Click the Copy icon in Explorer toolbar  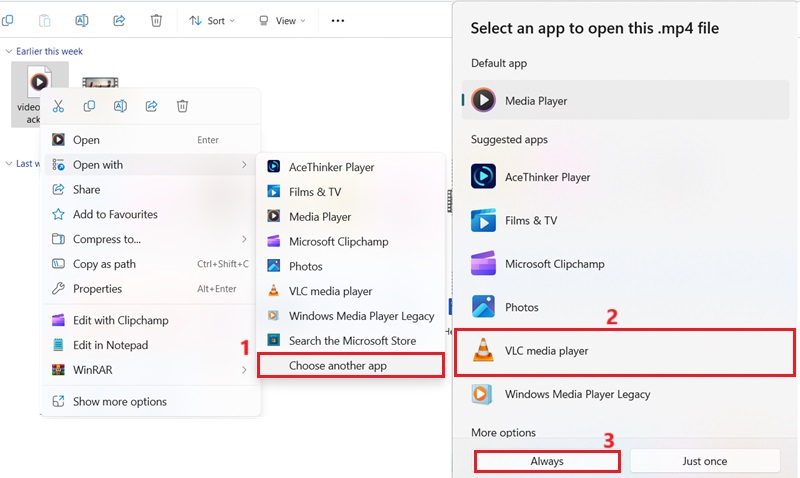click(8, 20)
